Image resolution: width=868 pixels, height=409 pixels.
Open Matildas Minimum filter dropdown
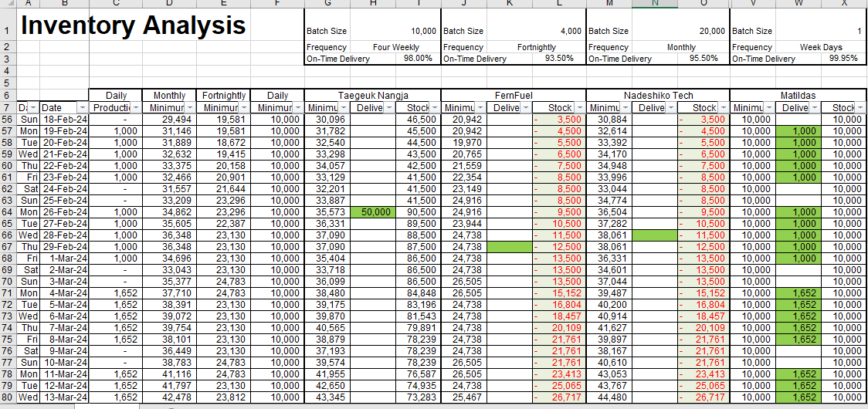click(x=769, y=107)
